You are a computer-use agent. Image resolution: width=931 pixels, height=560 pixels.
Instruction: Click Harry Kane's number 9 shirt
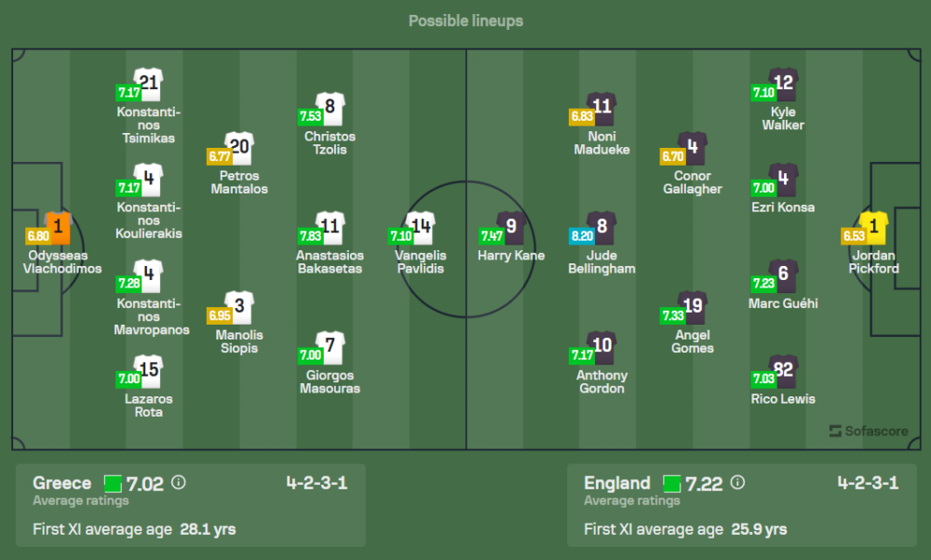[510, 227]
